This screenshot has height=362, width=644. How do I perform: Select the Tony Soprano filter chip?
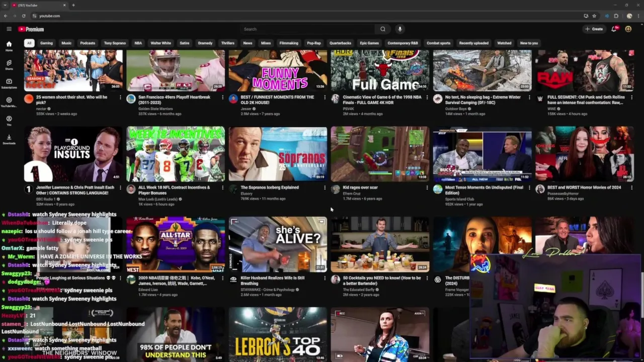click(115, 43)
